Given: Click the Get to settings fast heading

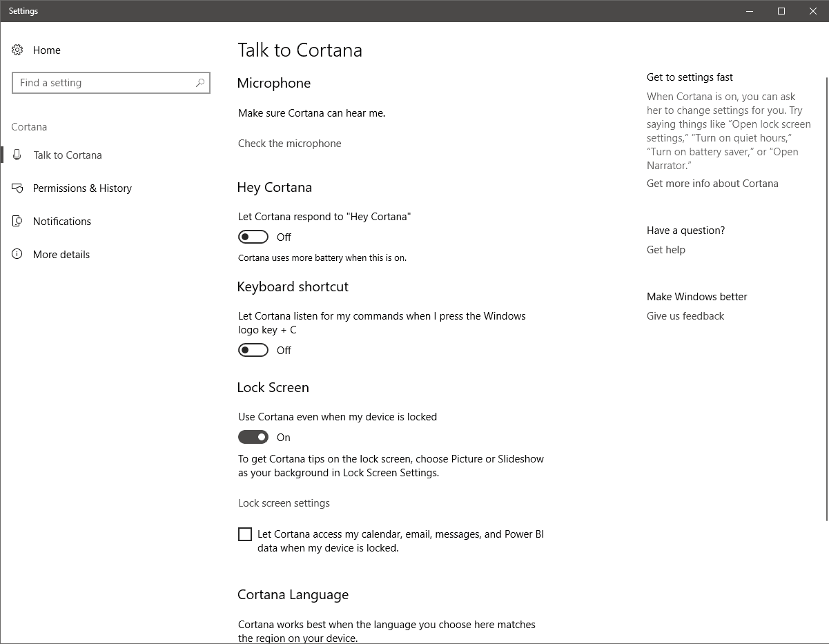Looking at the screenshot, I should (x=690, y=77).
